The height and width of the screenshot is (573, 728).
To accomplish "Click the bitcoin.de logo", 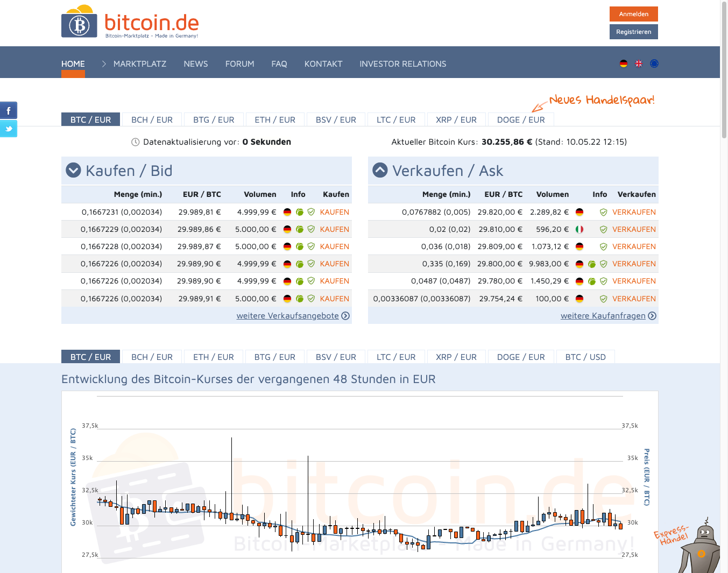I will click(130, 23).
